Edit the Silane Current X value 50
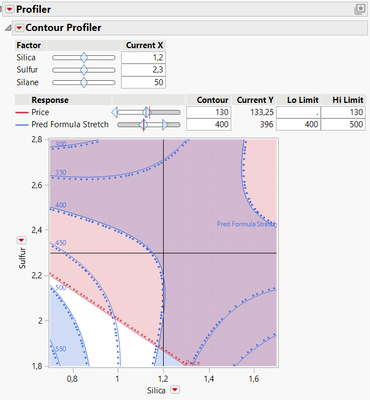Image resolution: width=370 pixels, height=400 pixels. tap(143, 82)
